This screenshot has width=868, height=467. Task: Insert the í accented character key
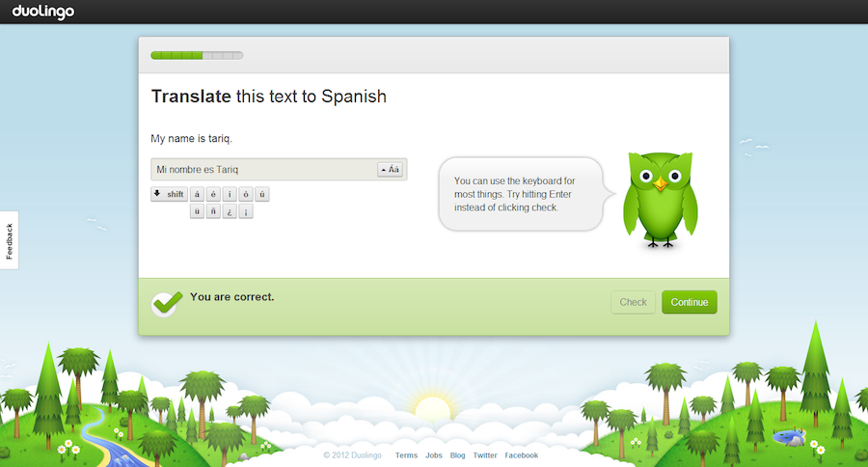tap(230, 194)
